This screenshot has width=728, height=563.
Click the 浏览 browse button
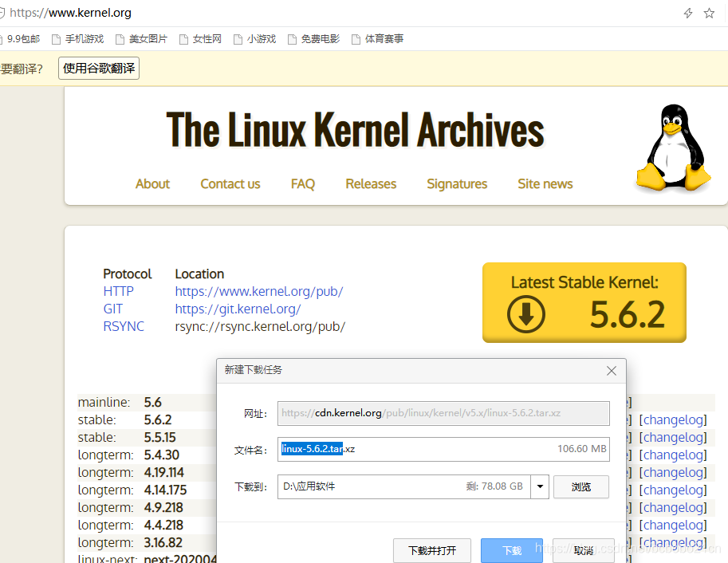[580, 486]
